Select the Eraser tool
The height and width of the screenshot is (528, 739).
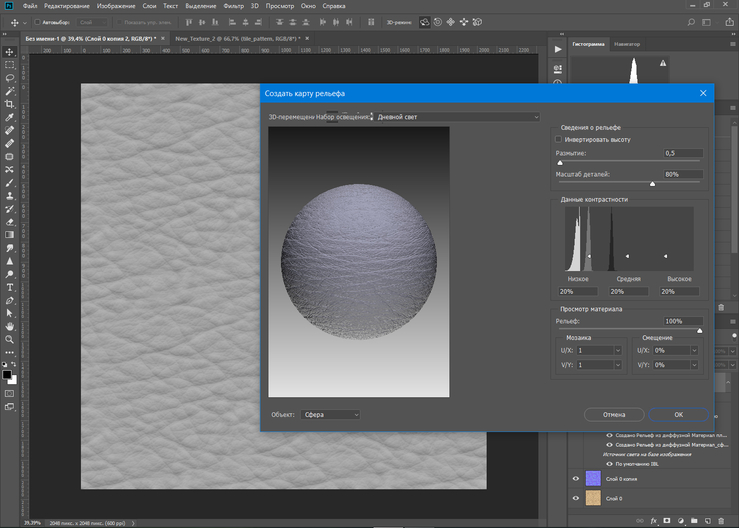pyautogui.click(x=9, y=222)
